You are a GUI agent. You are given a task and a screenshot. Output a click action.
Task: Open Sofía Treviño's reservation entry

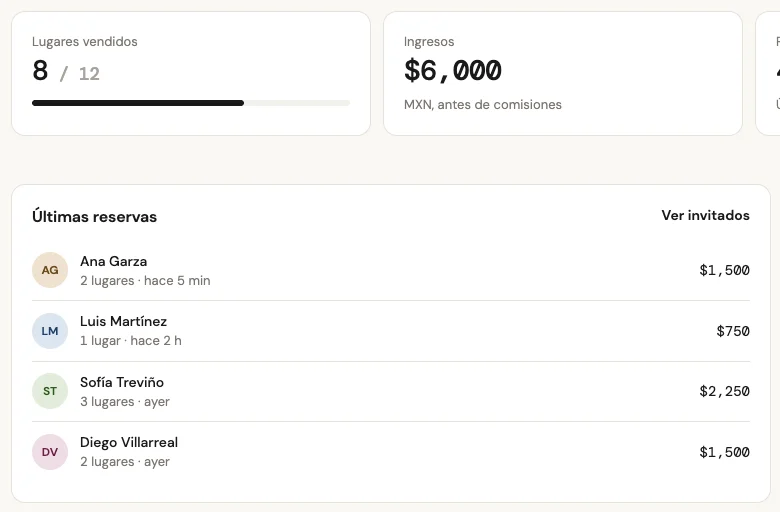pos(390,391)
